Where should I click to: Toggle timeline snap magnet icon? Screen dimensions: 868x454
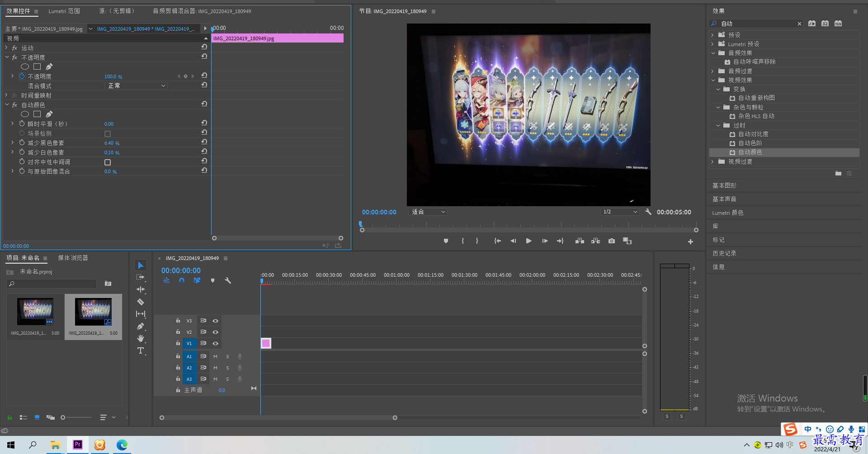(x=181, y=280)
